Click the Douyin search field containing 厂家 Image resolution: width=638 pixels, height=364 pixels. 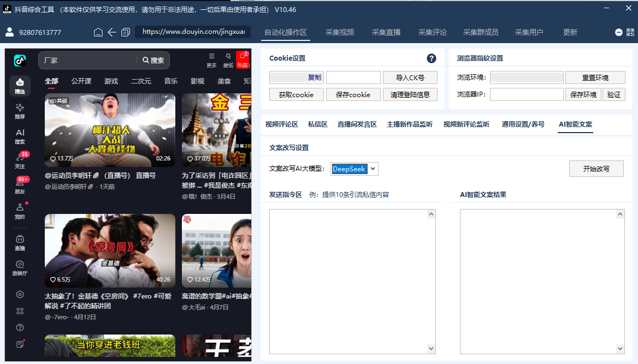(x=87, y=60)
